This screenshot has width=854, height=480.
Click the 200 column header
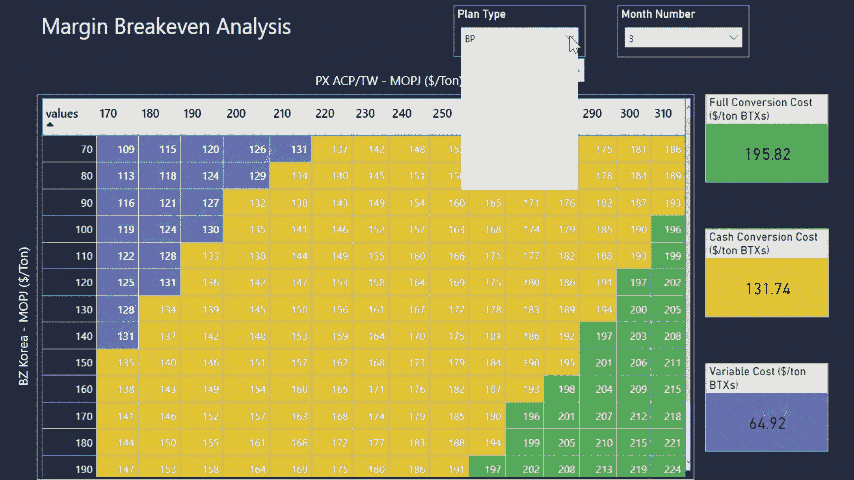236,114
